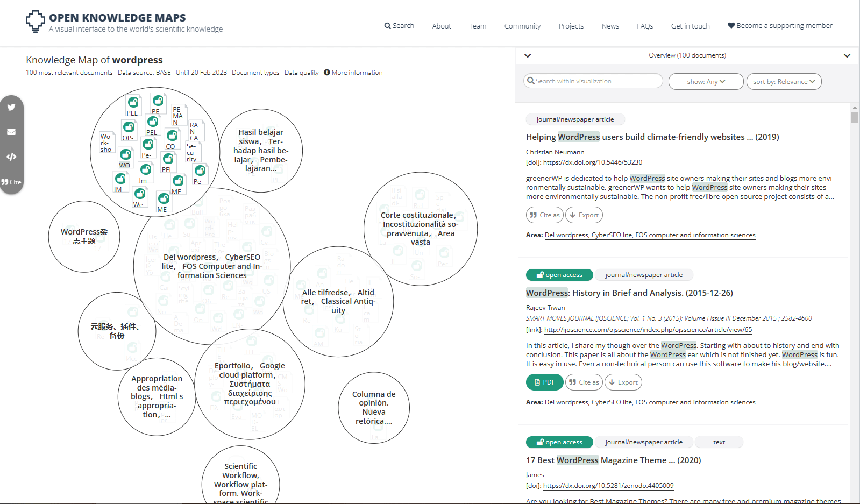Click the More information info icon

[326, 73]
